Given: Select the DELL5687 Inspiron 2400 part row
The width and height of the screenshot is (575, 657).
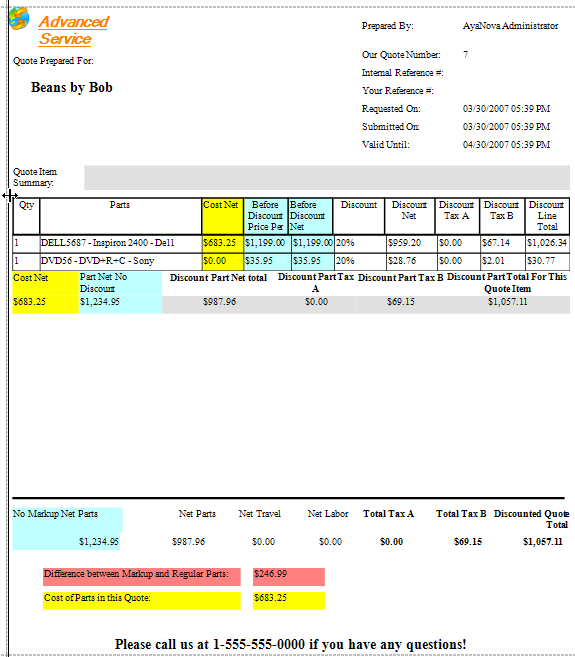Looking at the screenshot, I should (291, 243).
